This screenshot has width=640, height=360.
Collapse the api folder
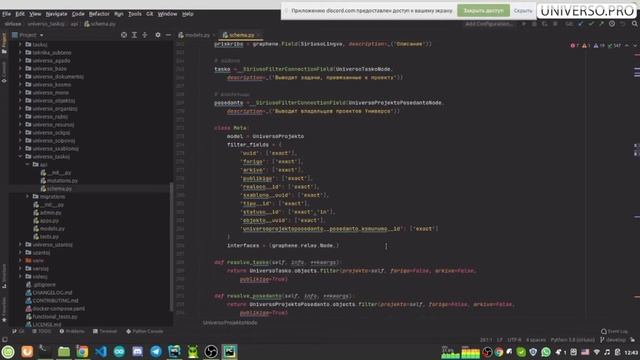tap(28, 164)
